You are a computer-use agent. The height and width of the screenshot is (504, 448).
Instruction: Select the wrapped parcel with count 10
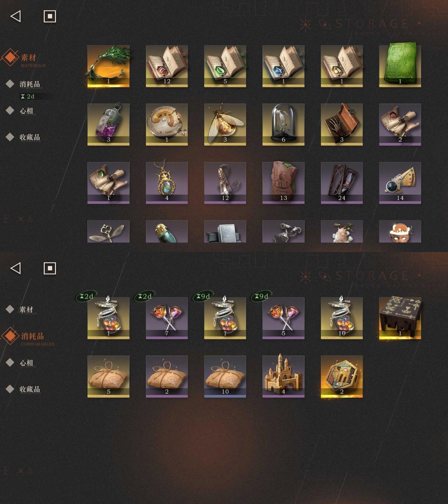[x=225, y=377]
